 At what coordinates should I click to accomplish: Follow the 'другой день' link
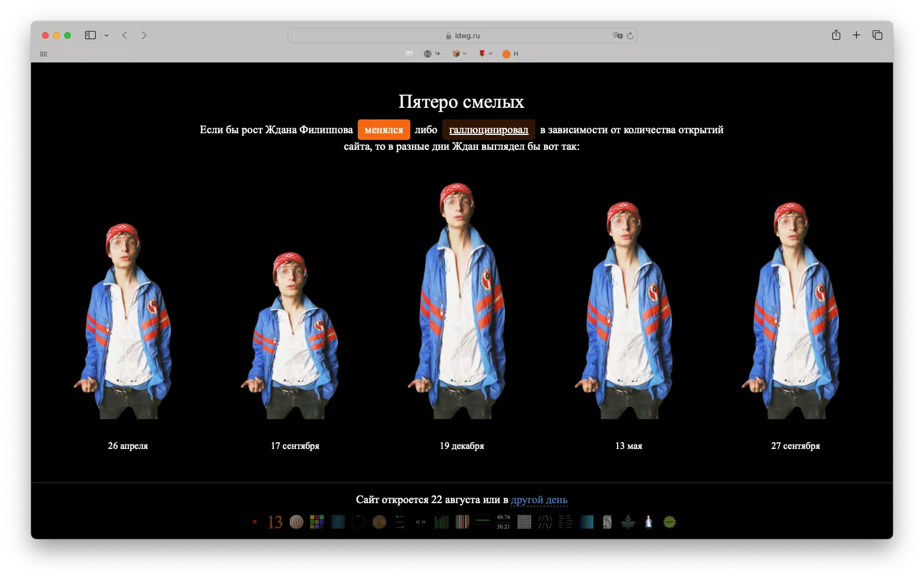tap(539, 500)
